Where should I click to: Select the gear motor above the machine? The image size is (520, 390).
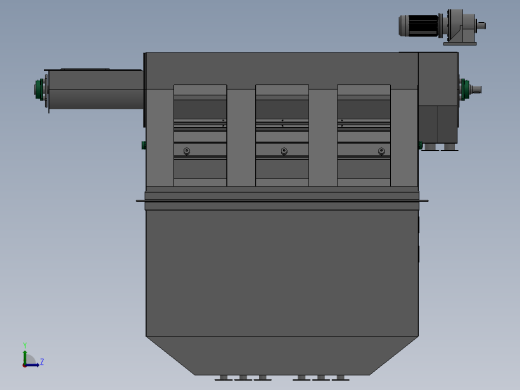(442, 27)
